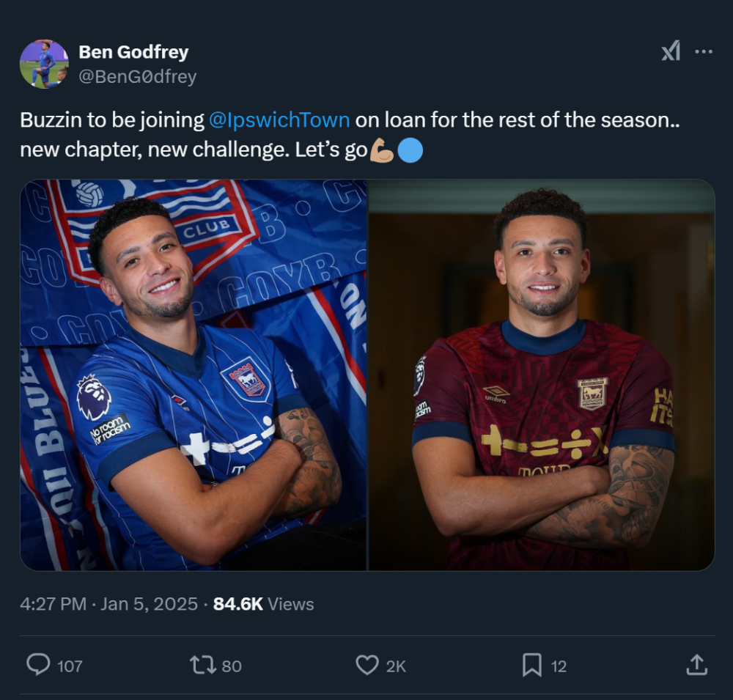Viewport: 733px width, 700px height.
Task: Click the blue circle emoji in post
Action: [x=410, y=151]
